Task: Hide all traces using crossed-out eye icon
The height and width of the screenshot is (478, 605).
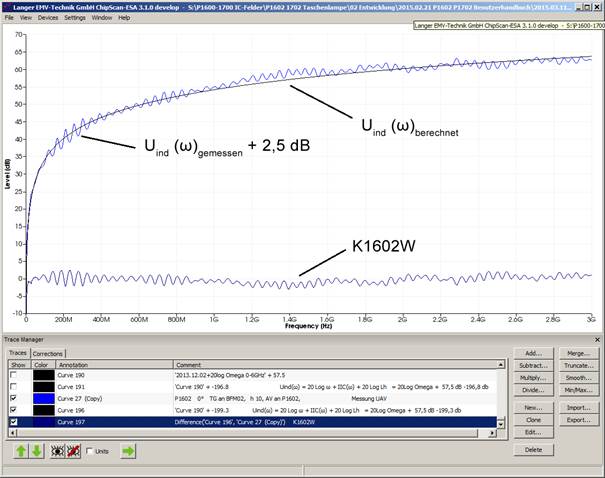Action: click(73, 451)
